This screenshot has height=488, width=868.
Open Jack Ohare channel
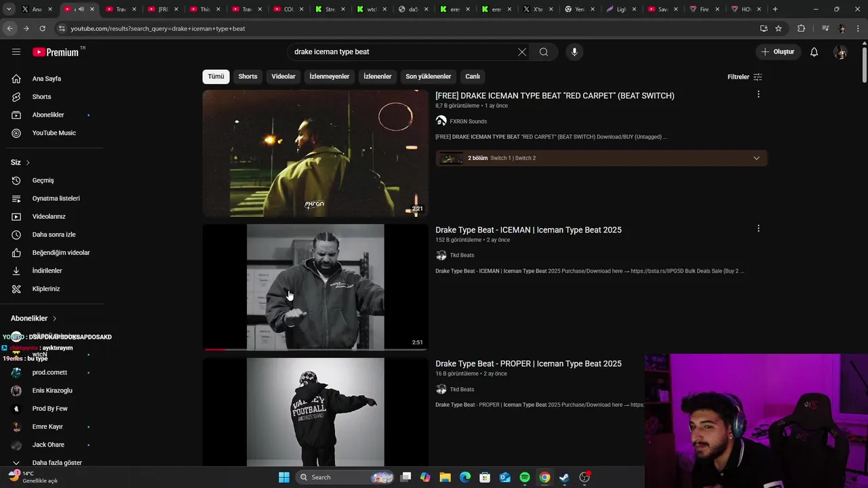tap(52, 445)
